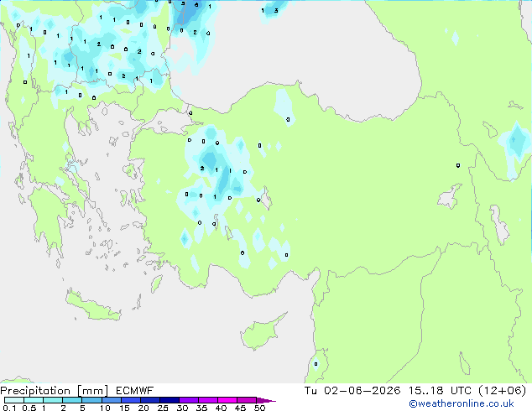532x411 pixels.
Task: Click the weatheronline.co.uk copyright link
Action: click(462, 403)
